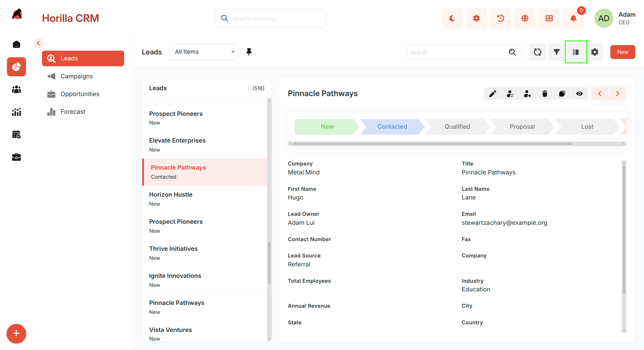
Task: Open list view settings gear
Action: tap(595, 52)
